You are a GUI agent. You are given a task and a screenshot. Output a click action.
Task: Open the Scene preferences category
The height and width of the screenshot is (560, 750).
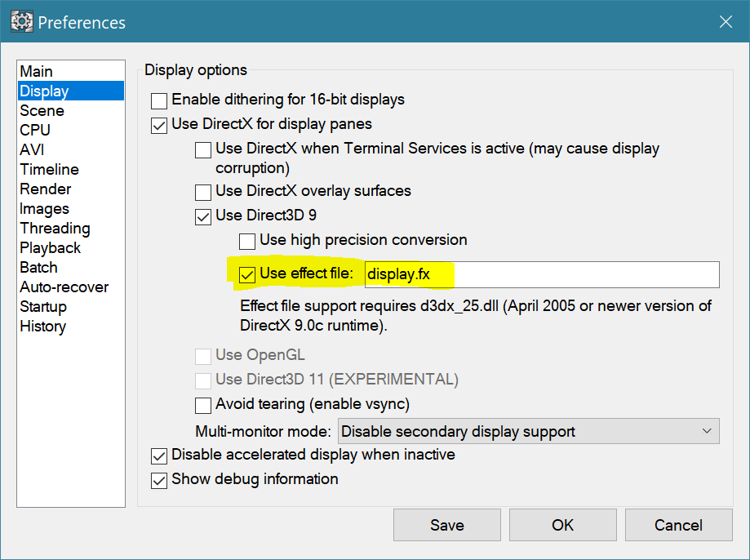42,111
